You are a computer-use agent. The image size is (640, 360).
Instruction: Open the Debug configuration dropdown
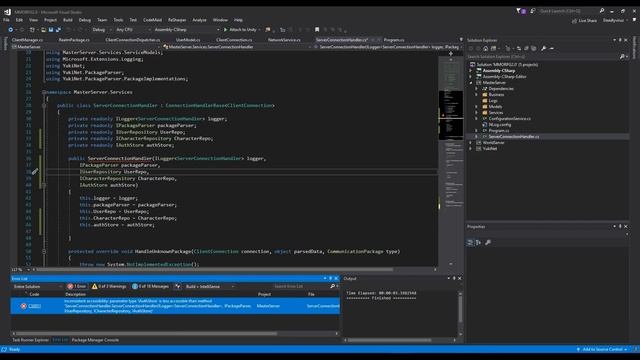coord(101,30)
